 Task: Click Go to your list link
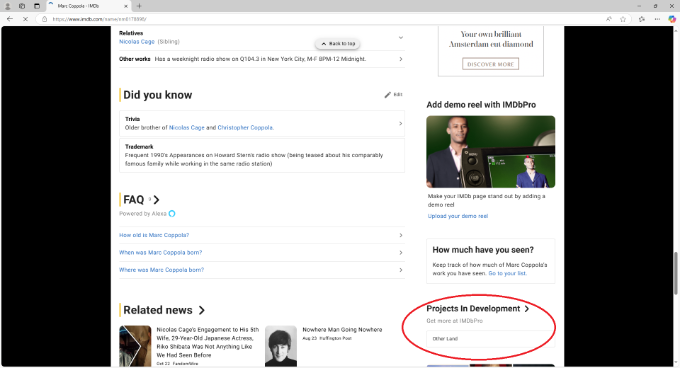(507, 273)
